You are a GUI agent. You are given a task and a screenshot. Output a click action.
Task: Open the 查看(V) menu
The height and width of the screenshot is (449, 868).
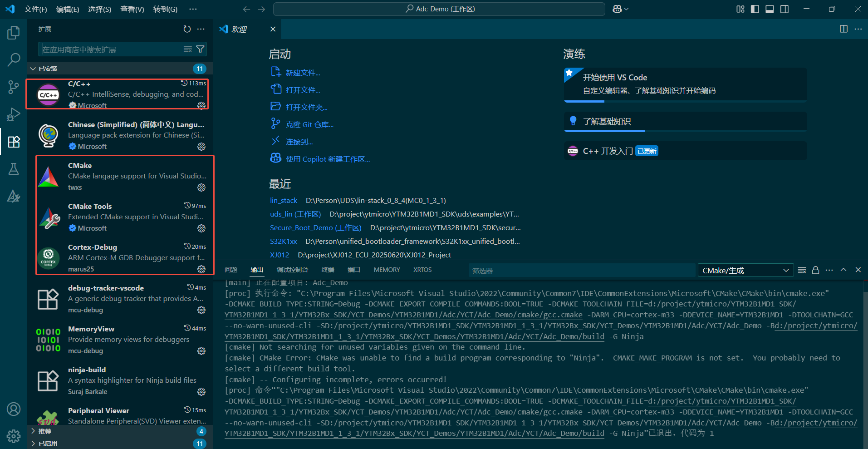point(132,9)
